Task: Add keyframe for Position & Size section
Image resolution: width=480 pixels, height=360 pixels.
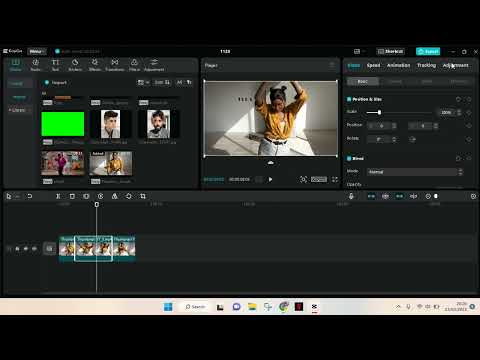Action: pyautogui.click(x=469, y=99)
